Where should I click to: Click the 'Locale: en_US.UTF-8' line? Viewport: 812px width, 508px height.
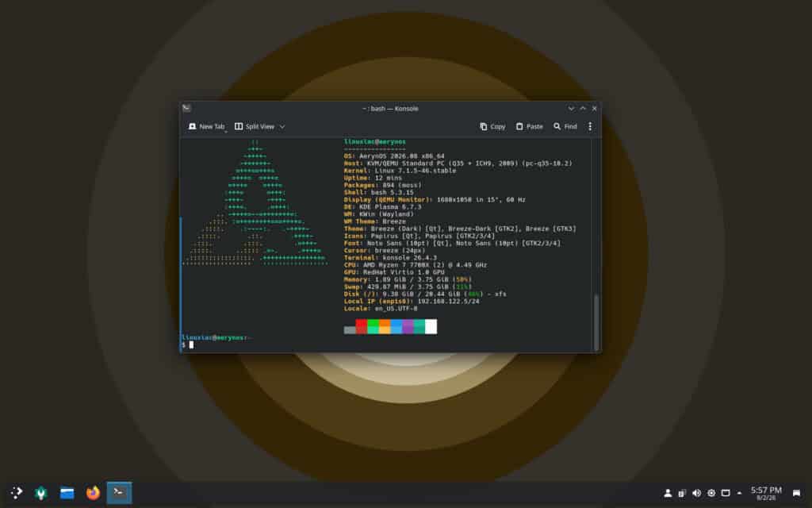click(381, 309)
